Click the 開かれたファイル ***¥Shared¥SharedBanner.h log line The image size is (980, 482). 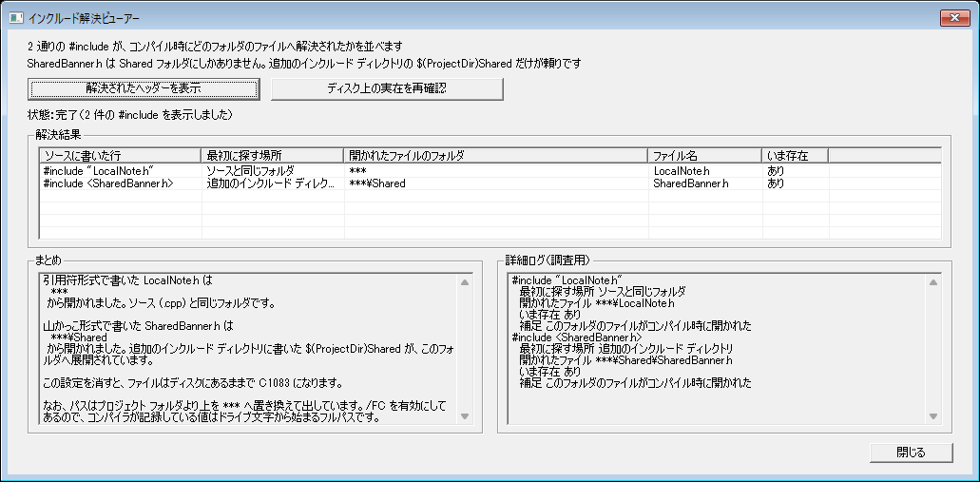pos(625,360)
